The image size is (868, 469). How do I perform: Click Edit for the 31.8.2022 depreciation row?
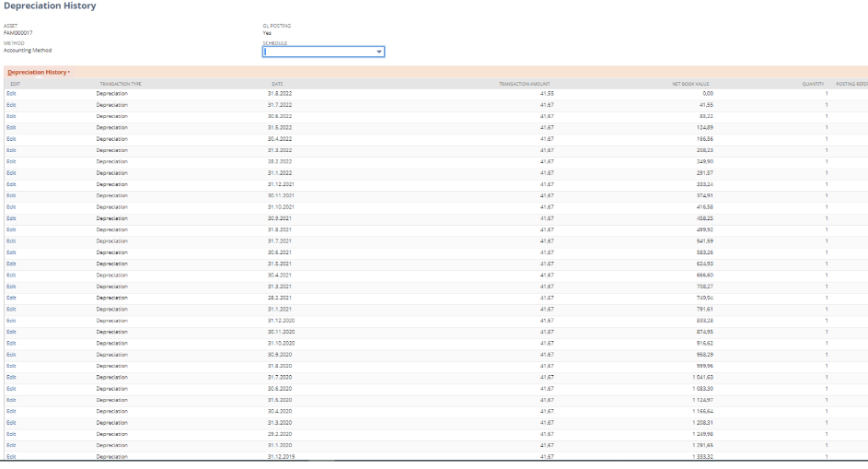(x=11, y=94)
